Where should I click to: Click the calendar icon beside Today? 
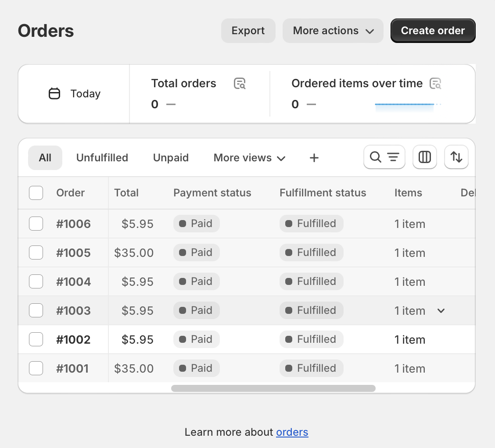click(x=54, y=94)
